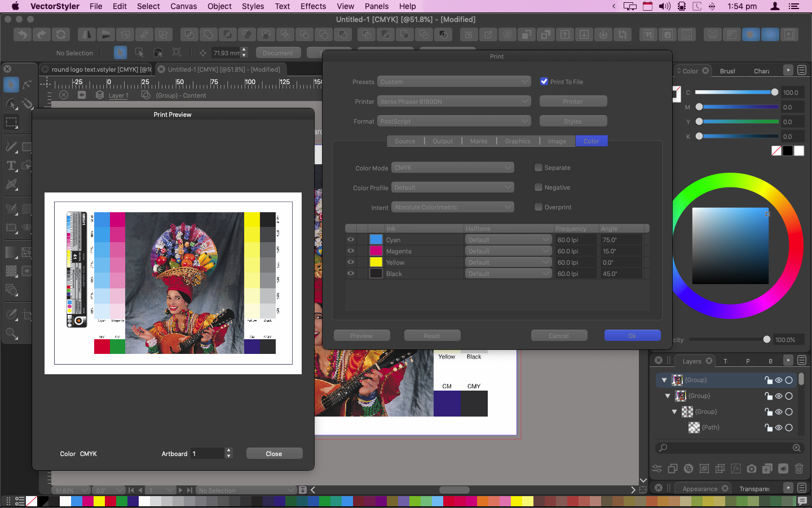Enable the Separate checkbox
812x508 pixels.
(539, 168)
